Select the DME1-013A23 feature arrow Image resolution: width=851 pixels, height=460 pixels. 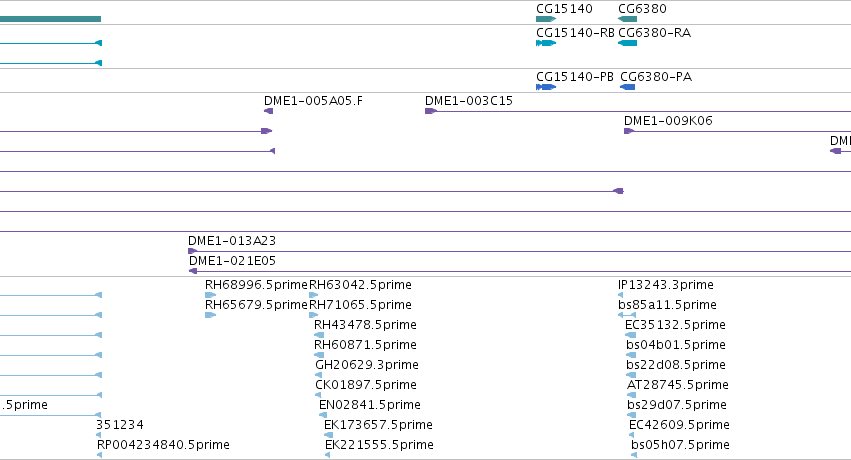pos(192,251)
